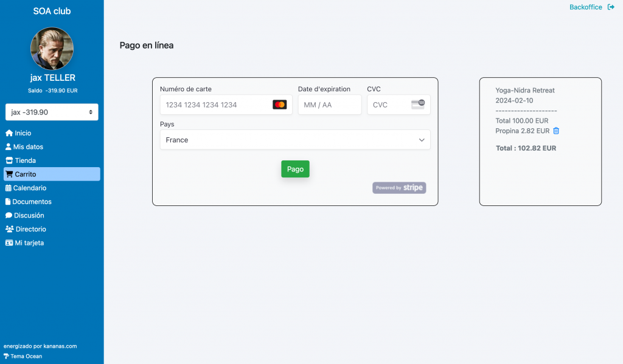Open the Backoffice link
The height and width of the screenshot is (364, 623).
click(586, 7)
